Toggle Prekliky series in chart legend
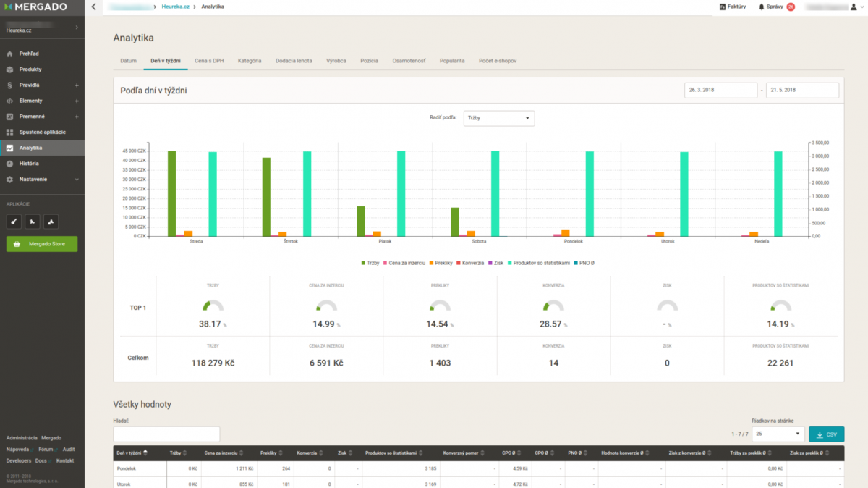This screenshot has height=488, width=868. 441,262
